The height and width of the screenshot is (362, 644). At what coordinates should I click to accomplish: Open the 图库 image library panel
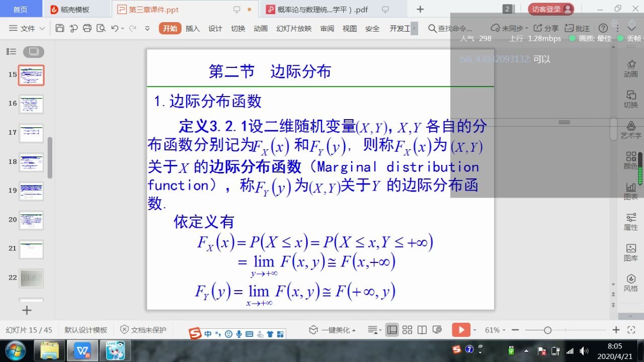630,252
